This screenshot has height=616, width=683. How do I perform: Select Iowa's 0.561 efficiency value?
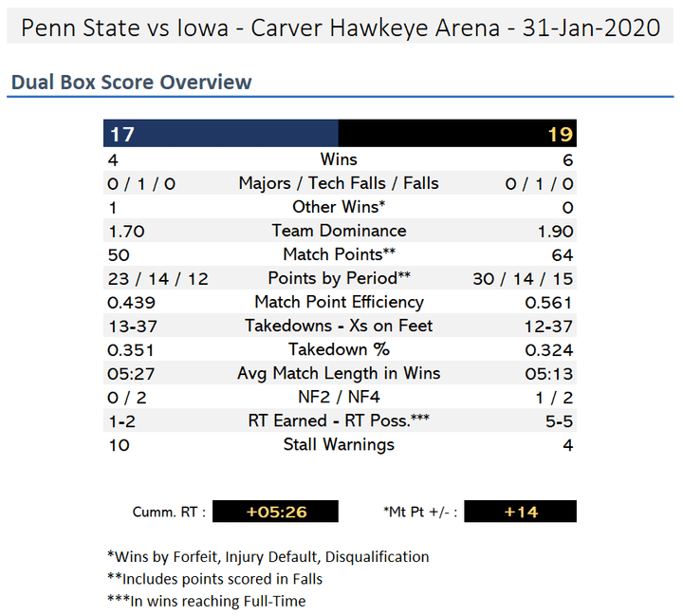(548, 303)
